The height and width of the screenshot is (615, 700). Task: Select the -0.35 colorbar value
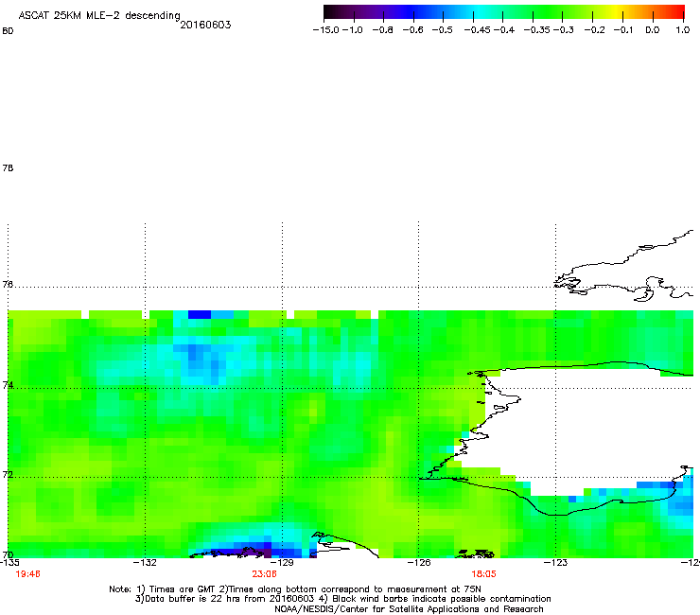point(537,30)
